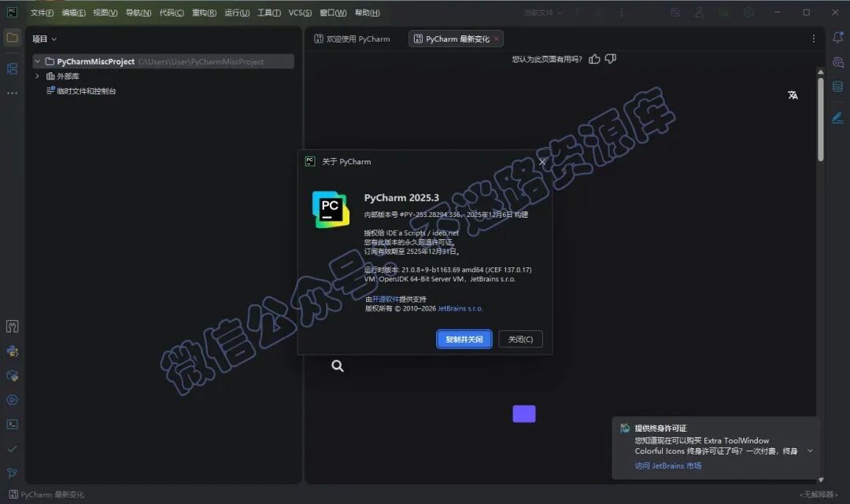Click the thumbs up feedback icon
This screenshot has height=504, width=850.
tap(594, 58)
